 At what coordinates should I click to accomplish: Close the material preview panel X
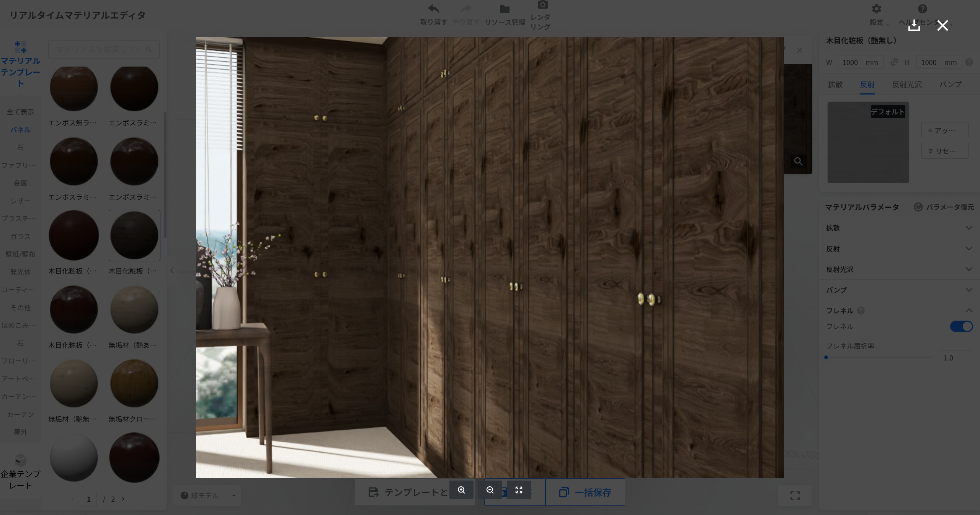click(x=799, y=50)
